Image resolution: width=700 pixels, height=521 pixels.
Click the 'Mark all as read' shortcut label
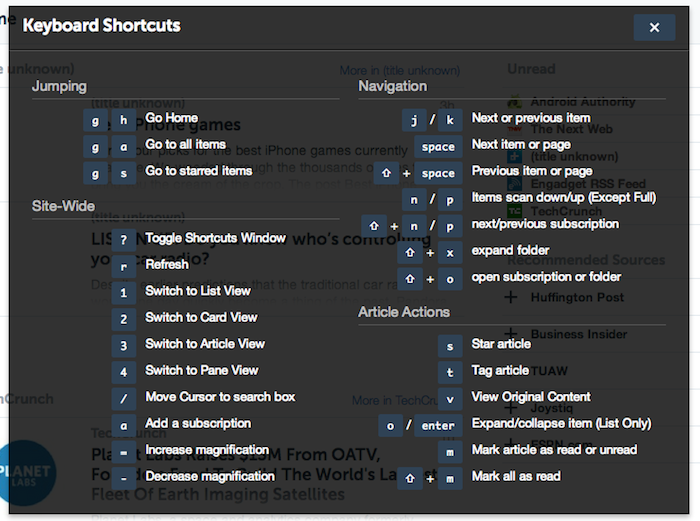point(516,476)
